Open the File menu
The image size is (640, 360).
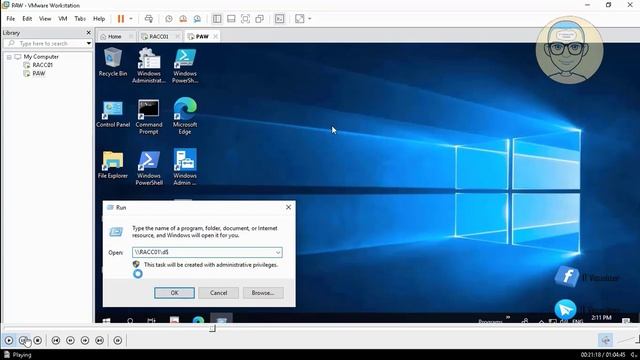coord(11,19)
